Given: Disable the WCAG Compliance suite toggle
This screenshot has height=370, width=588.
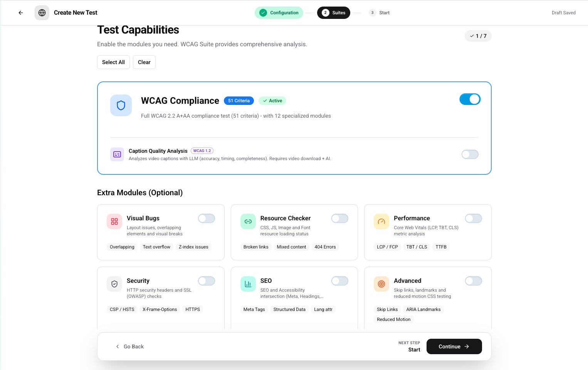Looking at the screenshot, I should click(x=470, y=99).
